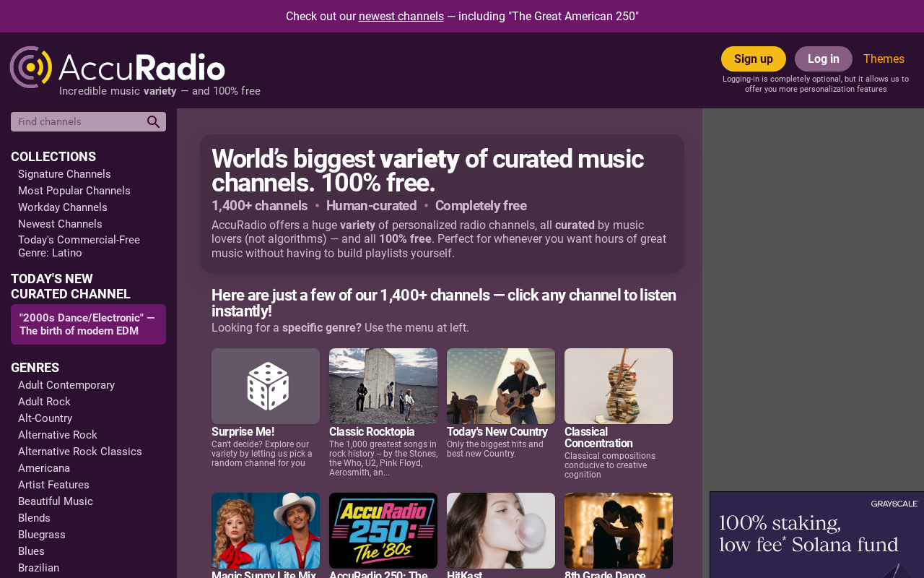Select the Blends genre
The height and width of the screenshot is (578, 924).
pyautogui.click(x=34, y=518)
